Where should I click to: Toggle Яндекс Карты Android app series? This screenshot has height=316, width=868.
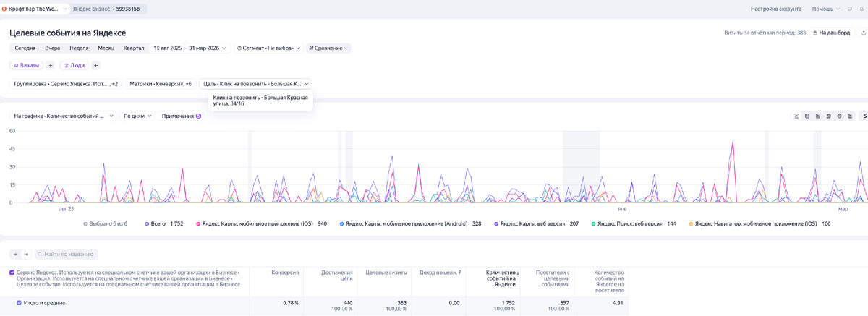click(411, 223)
